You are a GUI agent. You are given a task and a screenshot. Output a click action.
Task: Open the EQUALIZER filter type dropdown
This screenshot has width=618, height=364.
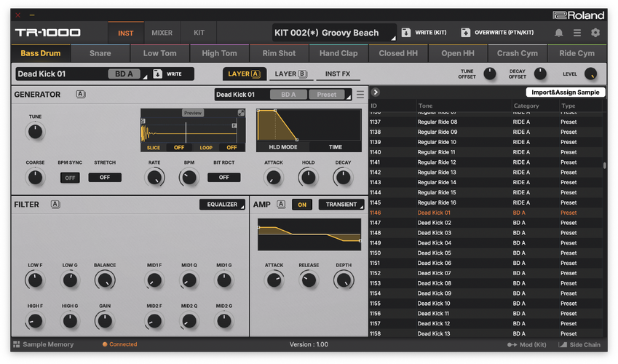click(x=223, y=205)
